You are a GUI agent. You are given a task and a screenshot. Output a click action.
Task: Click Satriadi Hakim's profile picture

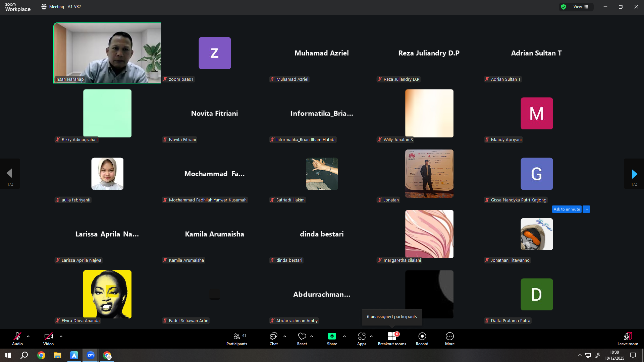(322, 174)
